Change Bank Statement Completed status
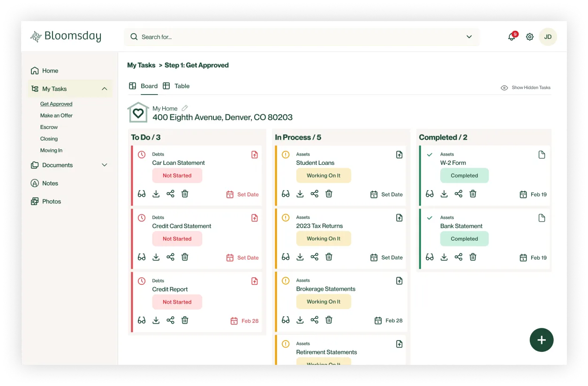588x386 pixels. pyautogui.click(x=464, y=239)
